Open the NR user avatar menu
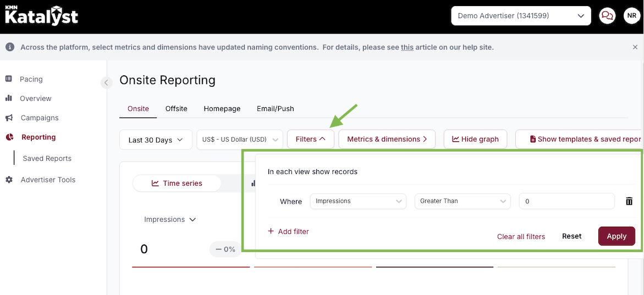This screenshot has height=295, width=644. click(632, 16)
